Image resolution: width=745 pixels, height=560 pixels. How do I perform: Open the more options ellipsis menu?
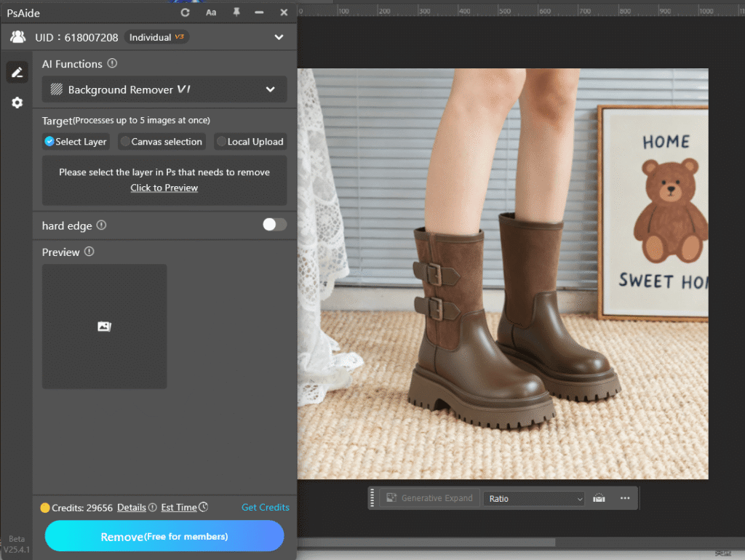pyautogui.click(x=625, y=498)
